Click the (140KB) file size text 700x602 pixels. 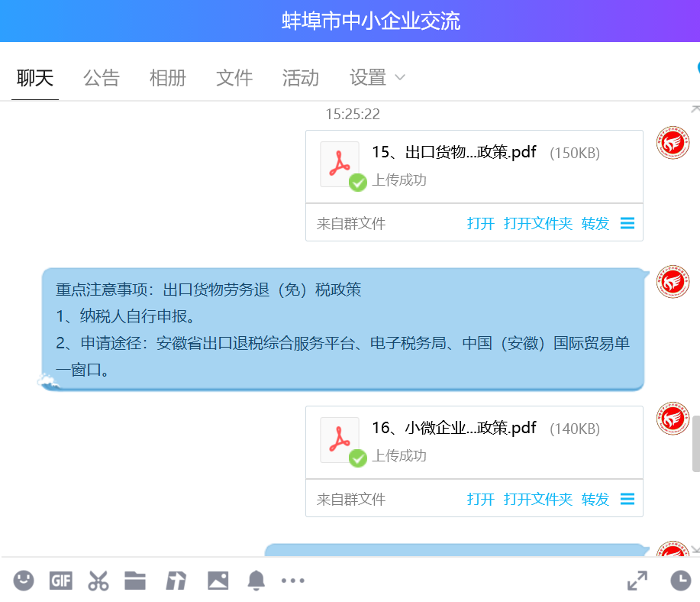tap(575, 429)
